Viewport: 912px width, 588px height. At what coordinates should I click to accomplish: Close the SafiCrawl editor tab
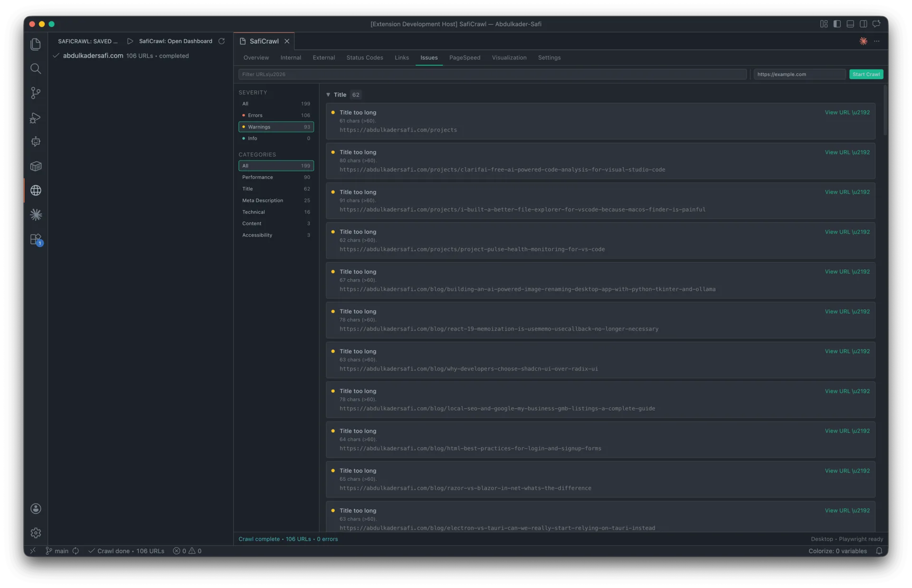[287, 41]
